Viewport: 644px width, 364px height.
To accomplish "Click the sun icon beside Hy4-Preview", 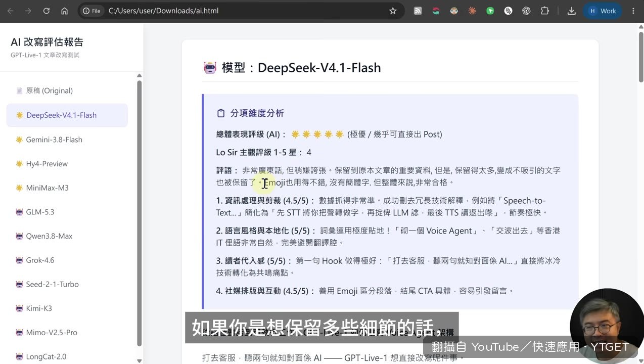I will pos(19,164).
